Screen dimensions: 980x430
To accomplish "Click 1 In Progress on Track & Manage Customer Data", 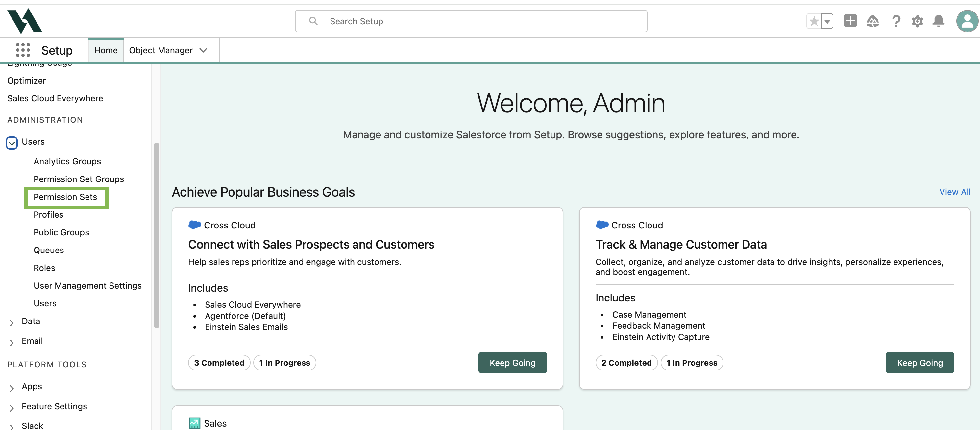I will (692, 363).
